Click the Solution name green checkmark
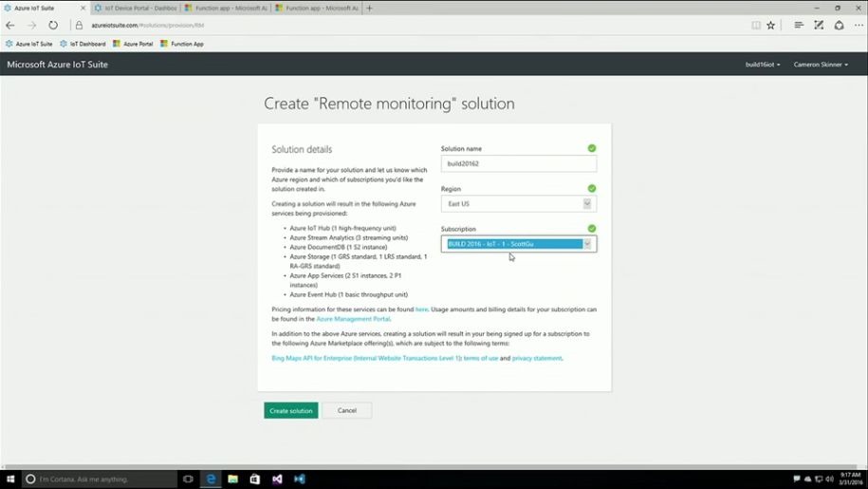This screenshot has width=868, height=489. pyautogui.click(x=592, y=148)
